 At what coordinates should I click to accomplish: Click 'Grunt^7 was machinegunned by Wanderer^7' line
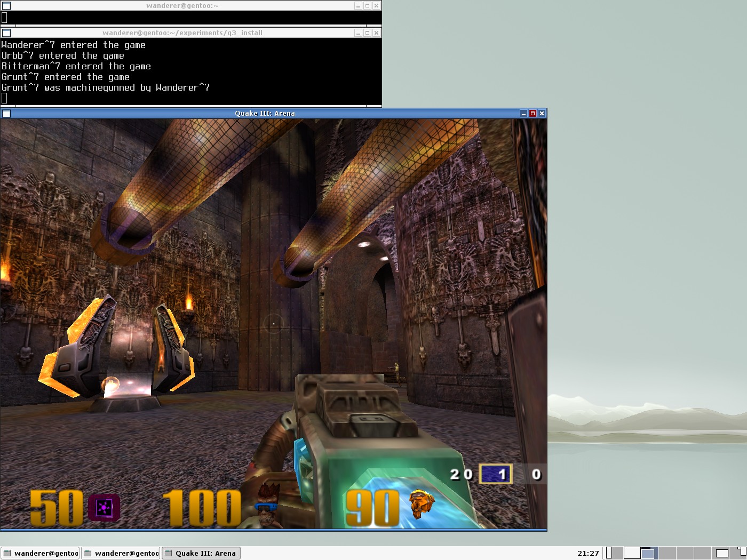pos(105,87)
